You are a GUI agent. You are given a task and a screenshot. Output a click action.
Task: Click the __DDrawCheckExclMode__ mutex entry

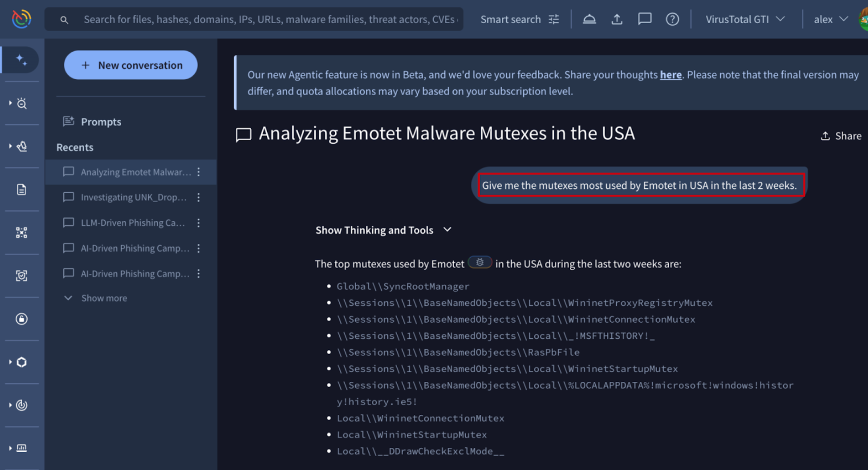420,451
